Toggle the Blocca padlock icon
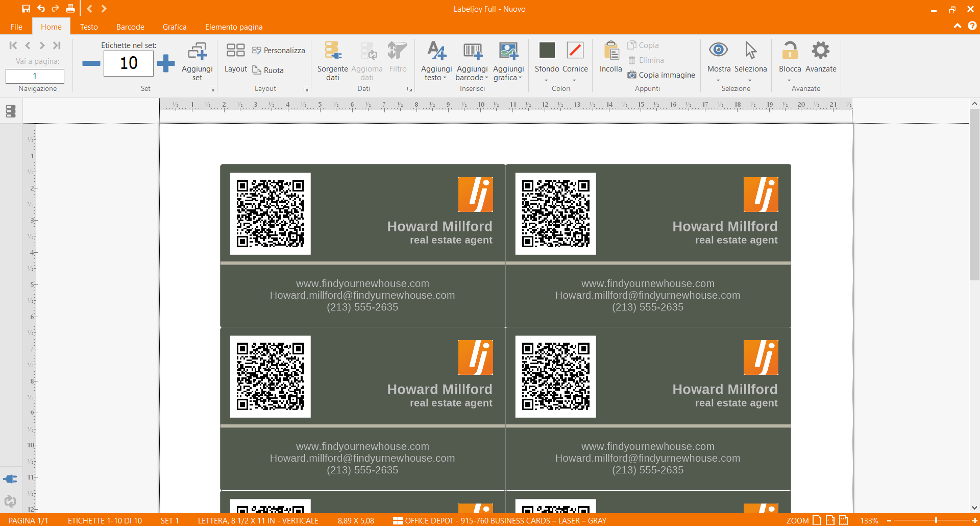Viewport: 980px width, 526px height. click(790, 50)
